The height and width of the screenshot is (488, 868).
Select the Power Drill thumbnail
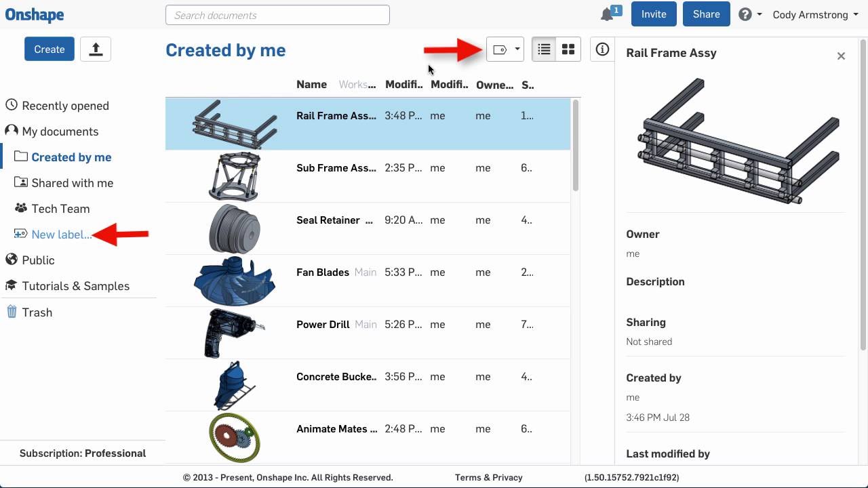pyautogui.click(x=235, y=333)
